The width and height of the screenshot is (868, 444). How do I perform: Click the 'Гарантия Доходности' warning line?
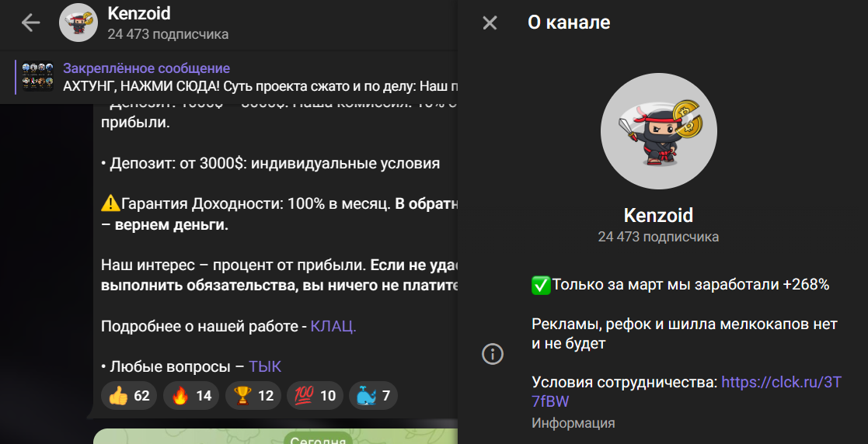(x=280, y=214)
